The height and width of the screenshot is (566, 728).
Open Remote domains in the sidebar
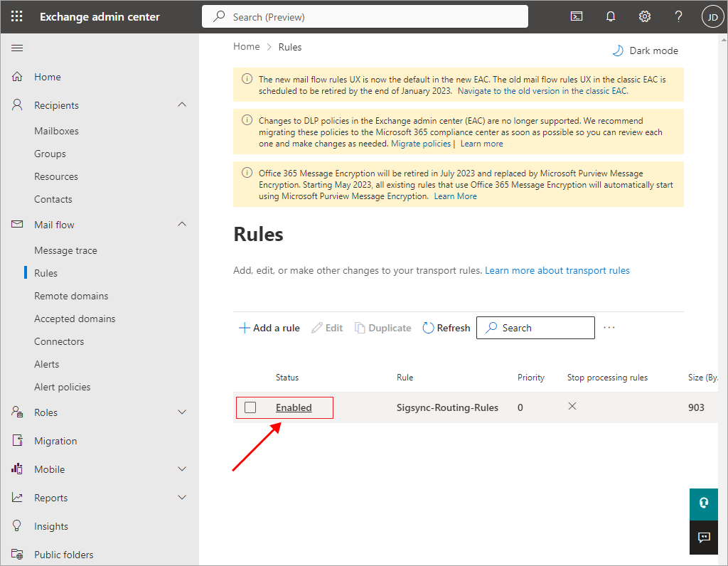pyautogui.click(x=71, y=296)
